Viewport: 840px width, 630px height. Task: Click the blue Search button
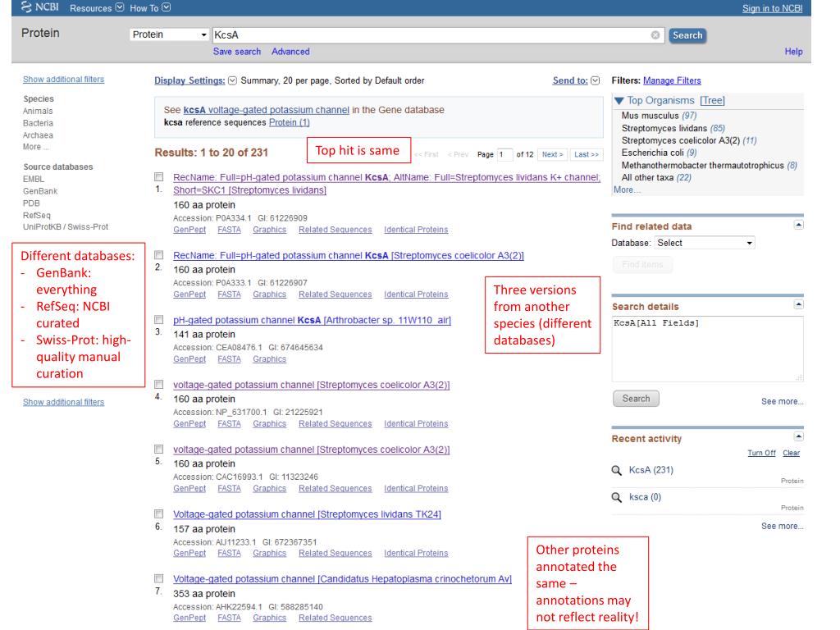click(x=687, y=35)
